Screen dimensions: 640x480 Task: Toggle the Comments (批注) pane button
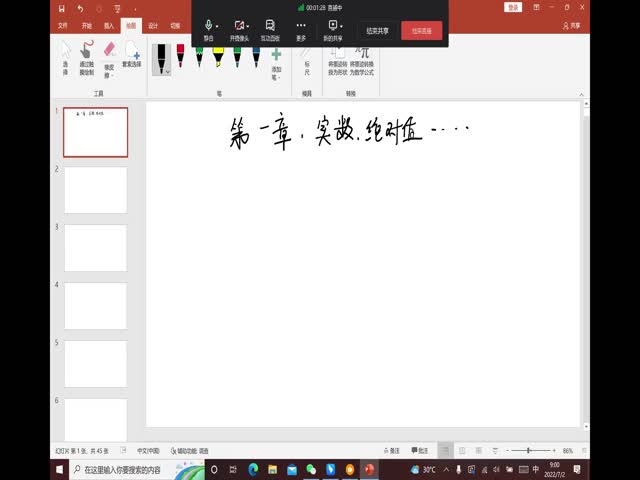[x=420, y=451]
